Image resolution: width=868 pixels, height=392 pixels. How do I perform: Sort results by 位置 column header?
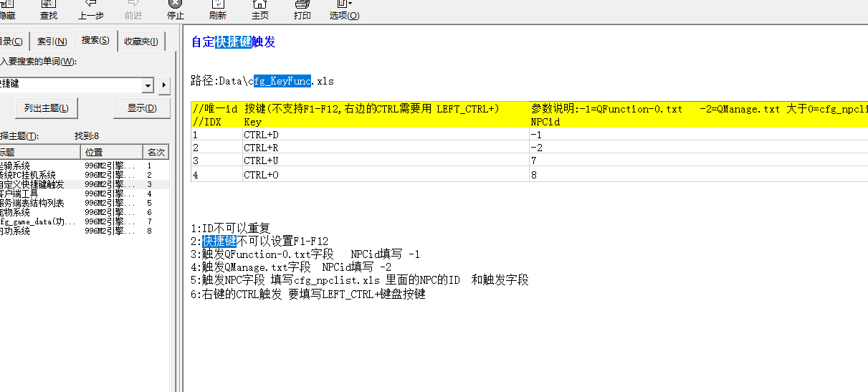[113, 152]
